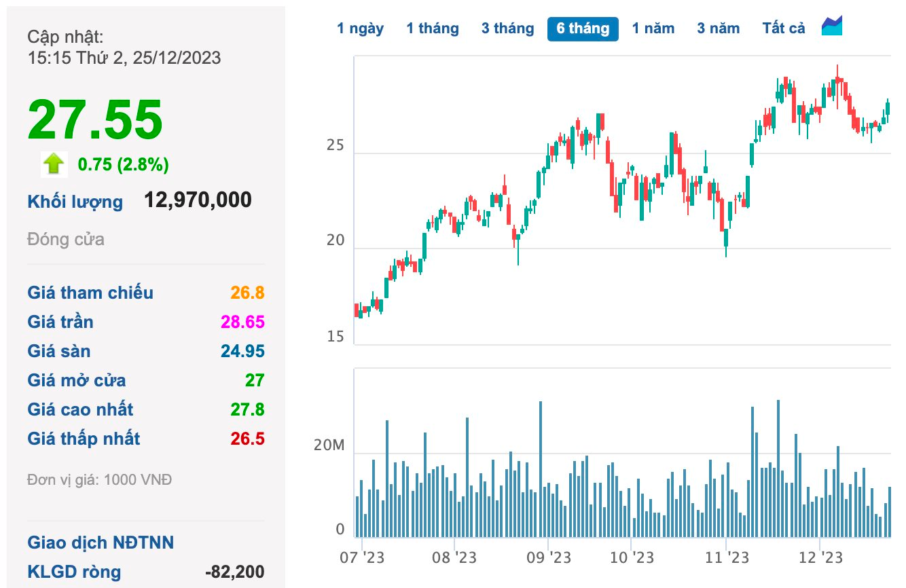Click the last volume bar in the histogram
Image resolution: width=906 pixels, height=588 pixels.
click(890, 513)
